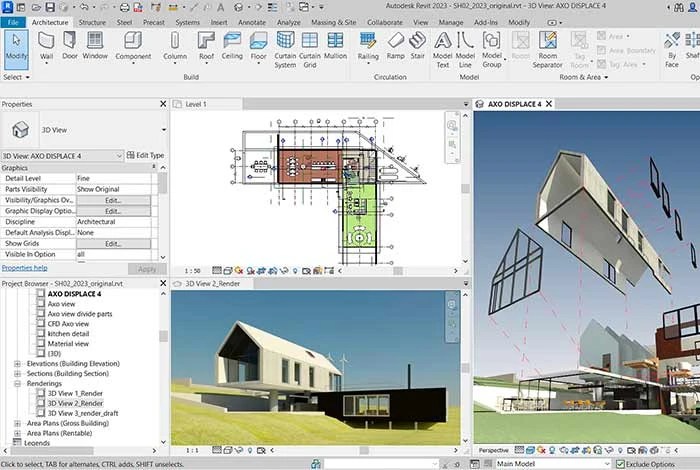The width and height of the screenshot is (700, 470).
Task: Toggle the Exclude Options checkbox
Action: [x=621, y=464]
